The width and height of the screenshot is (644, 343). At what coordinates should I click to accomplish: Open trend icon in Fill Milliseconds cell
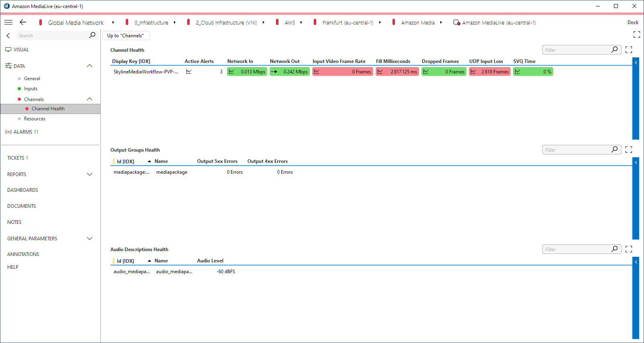click(380, 72)
